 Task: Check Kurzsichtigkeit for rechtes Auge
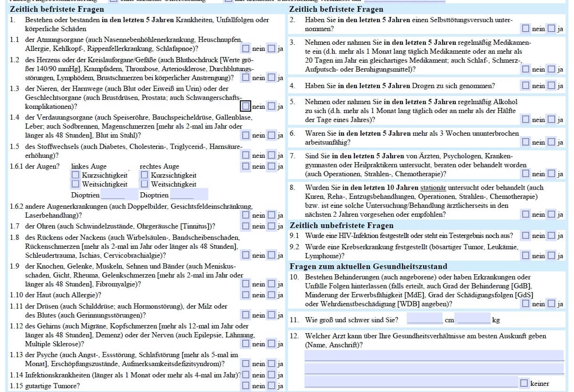[x=144, y=175]
